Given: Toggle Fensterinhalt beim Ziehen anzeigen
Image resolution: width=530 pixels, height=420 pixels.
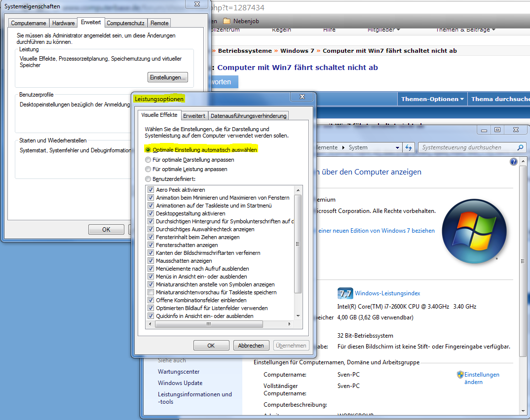Looking at the screenshot, I should [x=151, y=237].
